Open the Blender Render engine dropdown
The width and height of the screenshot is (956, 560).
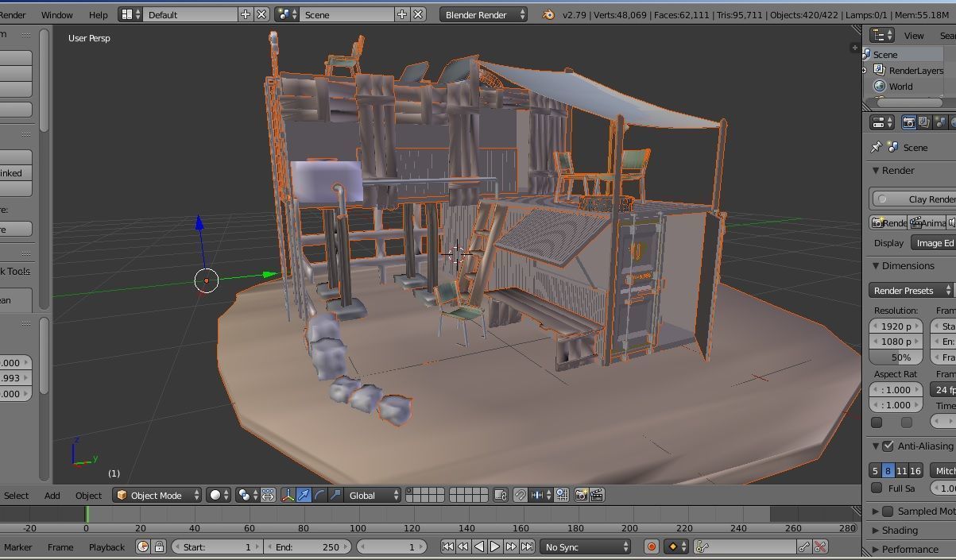[x=483, y=14]
